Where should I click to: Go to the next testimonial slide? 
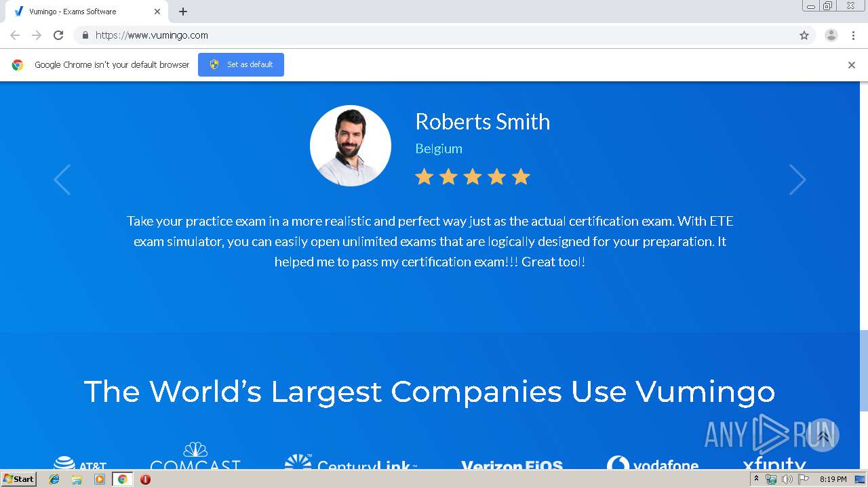pos(797,180)
